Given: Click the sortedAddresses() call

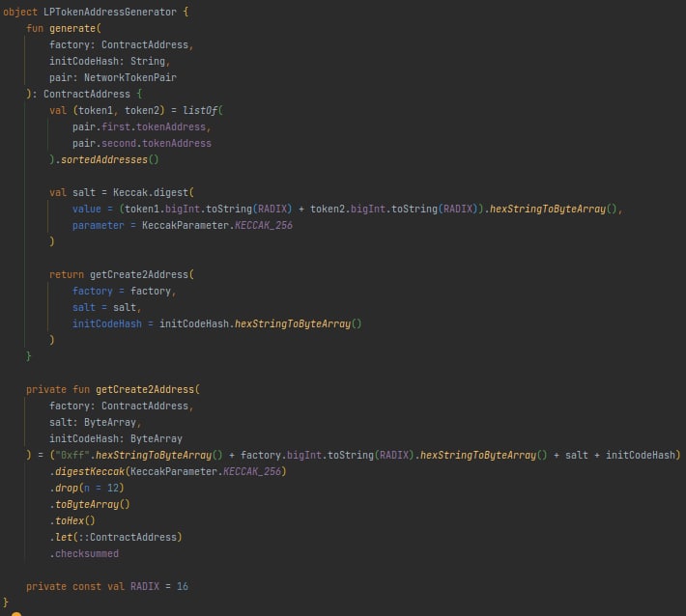Looking at the screenshot, I should (109, 159).
